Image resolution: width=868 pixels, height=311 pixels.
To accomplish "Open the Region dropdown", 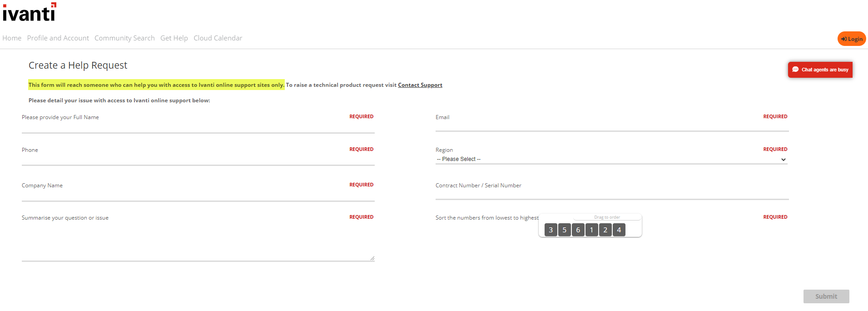I will click(611, 159).
